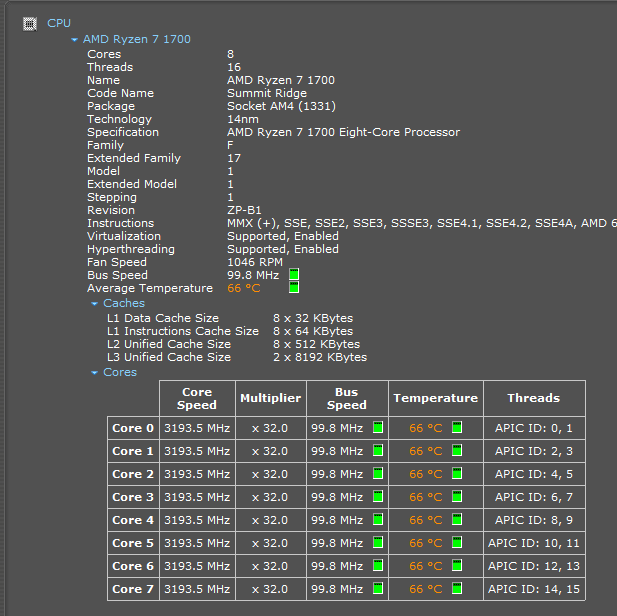617x616 pixels.
Task: Click the '8 x 32 KBytes' L1 data cache value
Action: tap(313, 318)
